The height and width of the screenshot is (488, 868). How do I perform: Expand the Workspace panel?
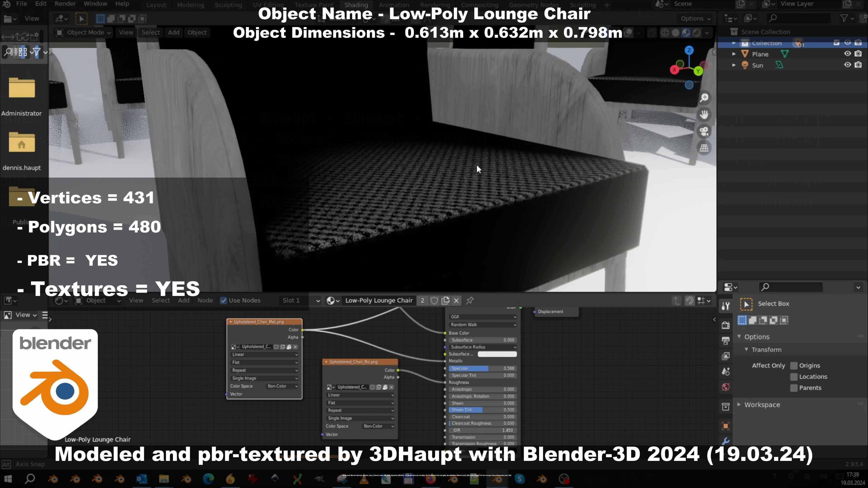762,405
